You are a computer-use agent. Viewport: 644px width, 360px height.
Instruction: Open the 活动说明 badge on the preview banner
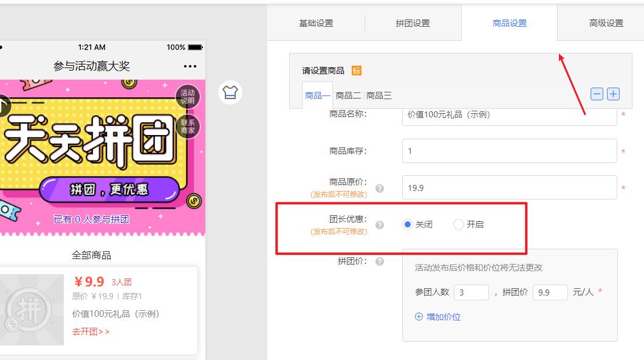188,97
